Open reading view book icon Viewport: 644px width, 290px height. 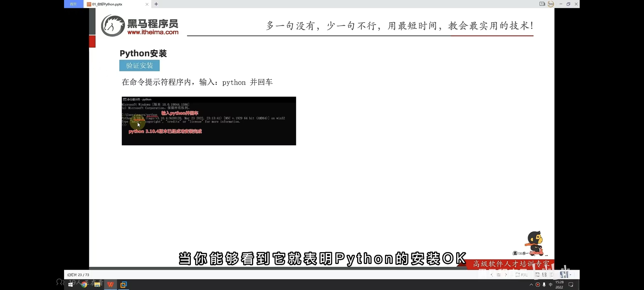(552, 275)
